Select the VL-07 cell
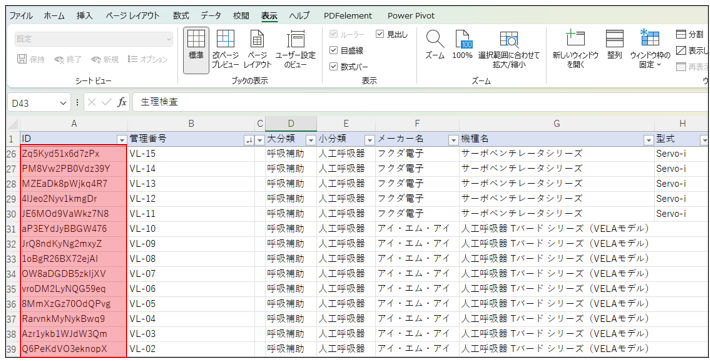This screenshot has width=710, height=361. pyautogui.click(x=191, y=274)
